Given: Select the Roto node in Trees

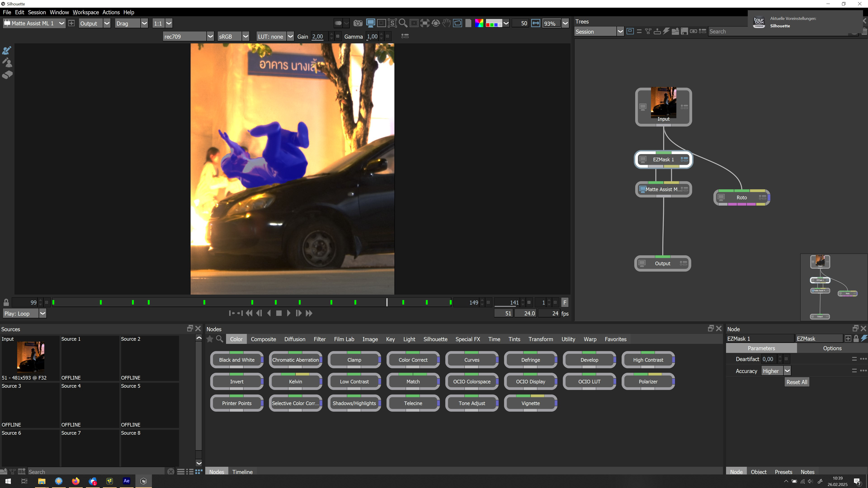Looking at the screenshot, I should (741, 197).
